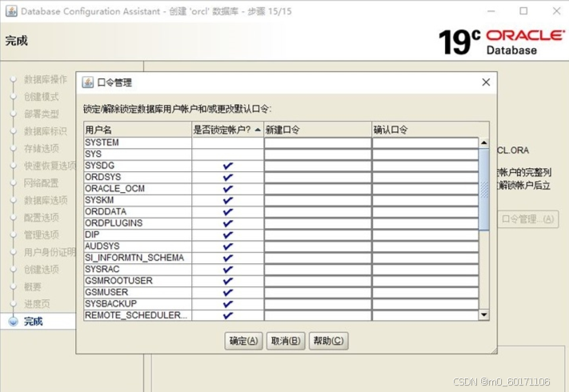
Task: Uncheck lock for ORDPLUGINS account
Action: point(227,223)
